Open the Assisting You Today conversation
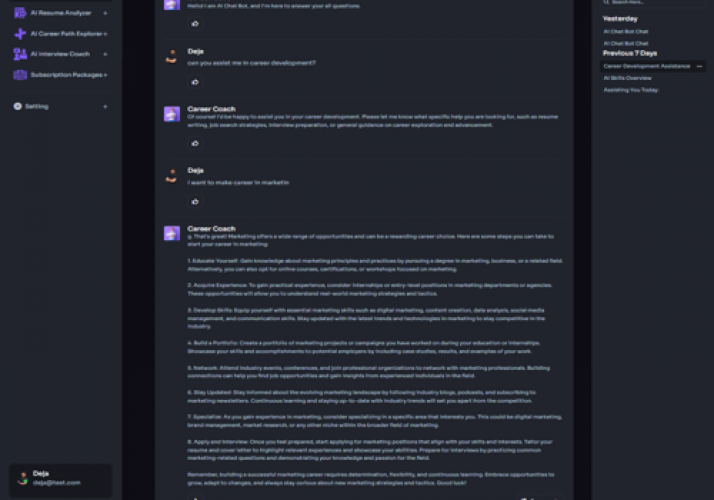The width and height of the screenshot is (714, 500). (631, 90)
